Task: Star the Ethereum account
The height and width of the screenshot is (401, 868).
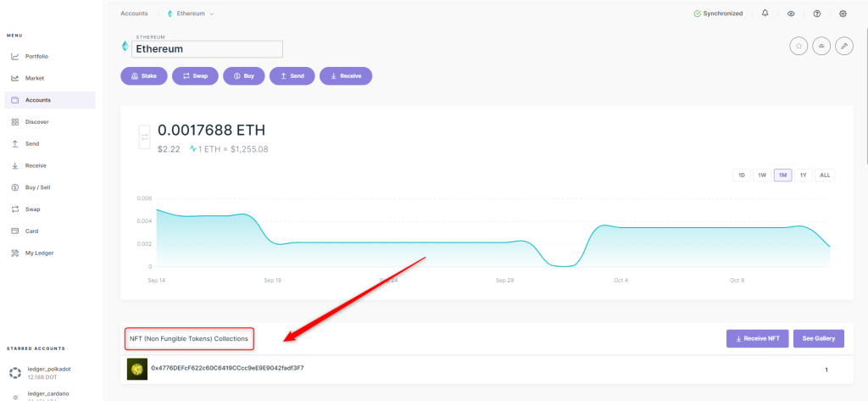Action: tap(798, 47)
